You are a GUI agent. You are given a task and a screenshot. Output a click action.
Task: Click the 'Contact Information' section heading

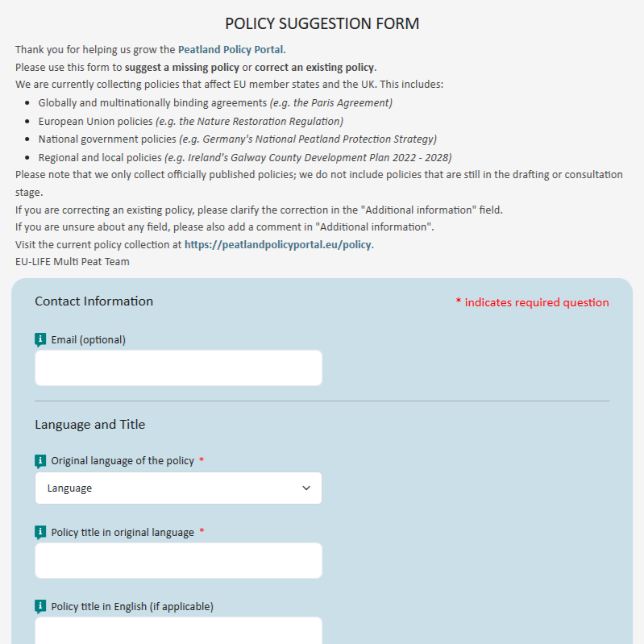(x=93, y=301)
